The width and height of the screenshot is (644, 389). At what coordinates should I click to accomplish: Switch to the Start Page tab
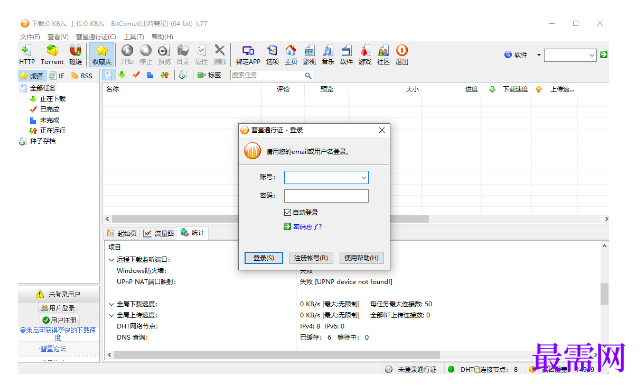122,233
